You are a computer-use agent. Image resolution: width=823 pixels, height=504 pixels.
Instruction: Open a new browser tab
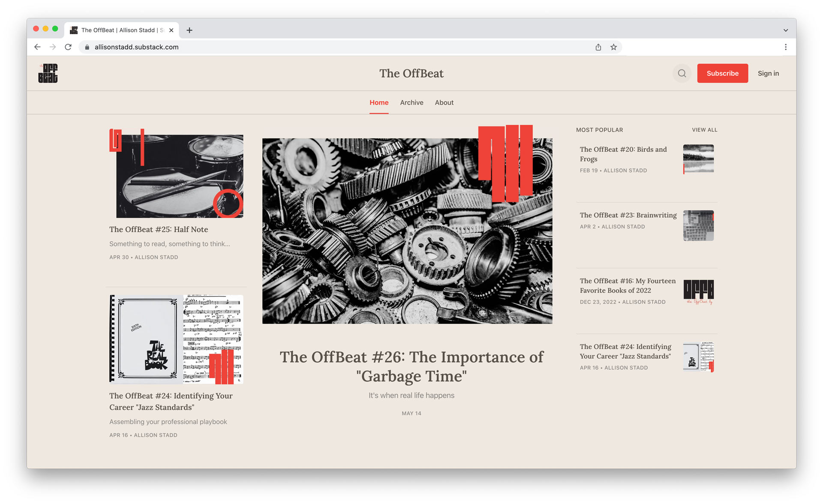189,30
